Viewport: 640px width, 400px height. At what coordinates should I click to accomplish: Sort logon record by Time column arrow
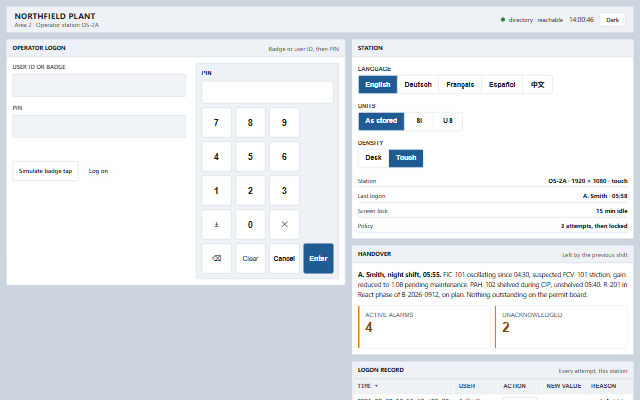376,386
